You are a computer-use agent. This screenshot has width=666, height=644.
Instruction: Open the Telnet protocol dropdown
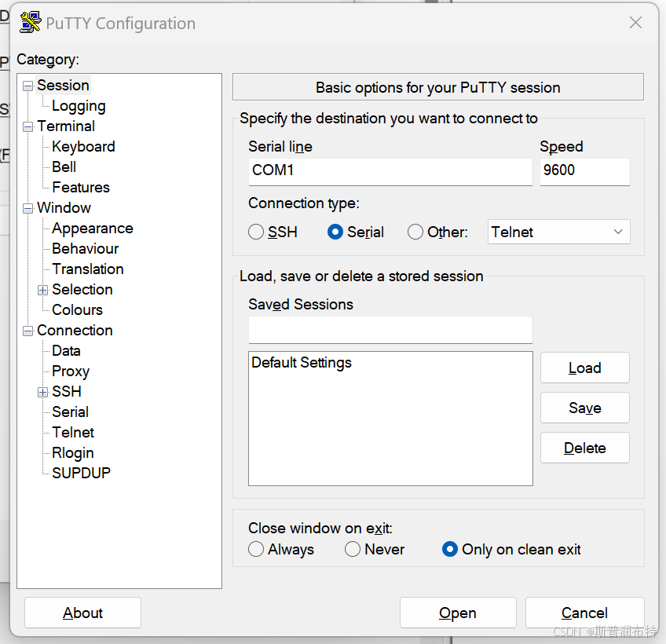pyautogui.click(x=558, y=232)
